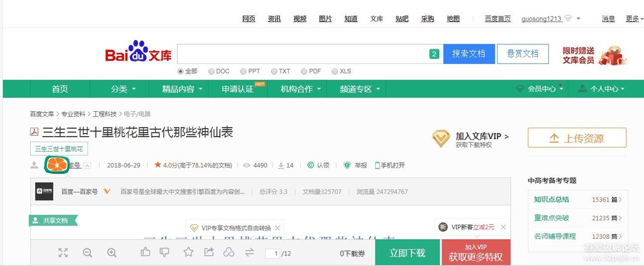Click the 认领 copyright icon

[x=311, y=165]
